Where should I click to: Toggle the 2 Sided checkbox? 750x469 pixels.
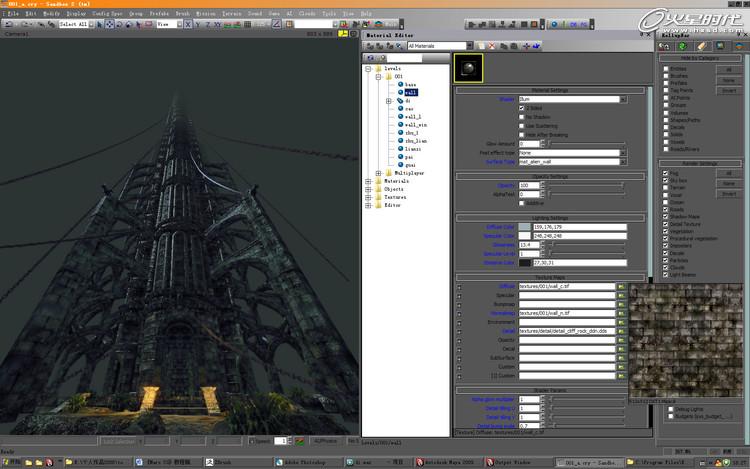(x=521, y=108)
